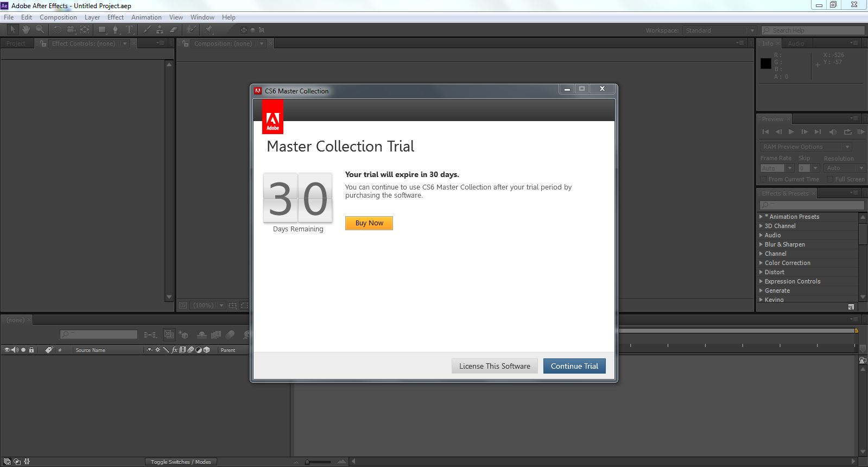Click License This Software button
Image resolution: width=868 pixels, height=467 pixels.
[x=495, y=366]
